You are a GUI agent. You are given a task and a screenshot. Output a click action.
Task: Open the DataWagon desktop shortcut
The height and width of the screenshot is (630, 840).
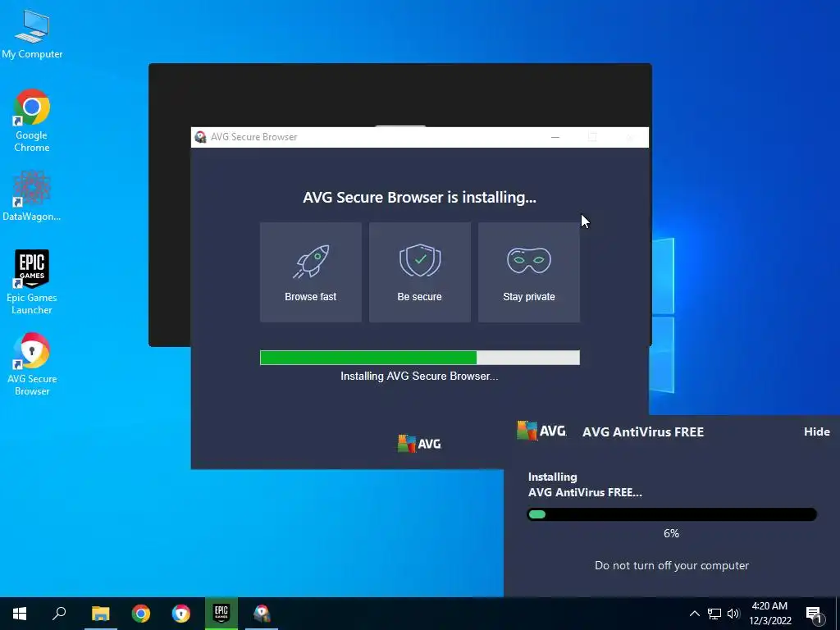coord(32,196)
